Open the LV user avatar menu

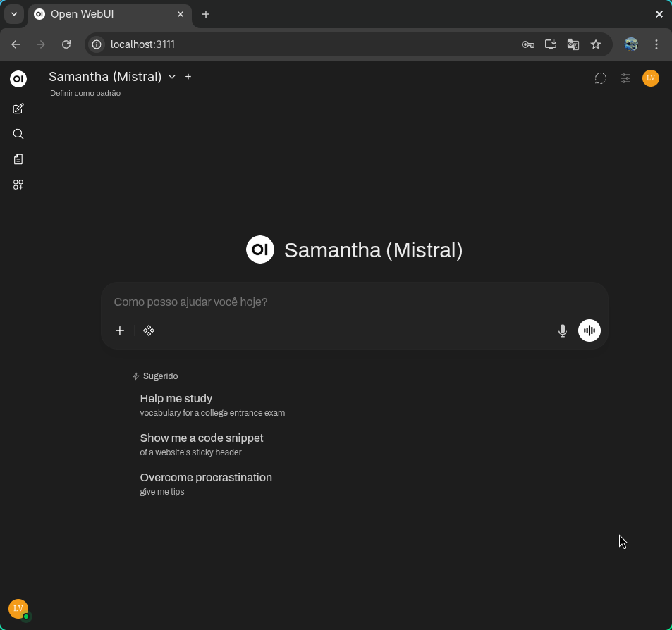(x=650, y=78)
